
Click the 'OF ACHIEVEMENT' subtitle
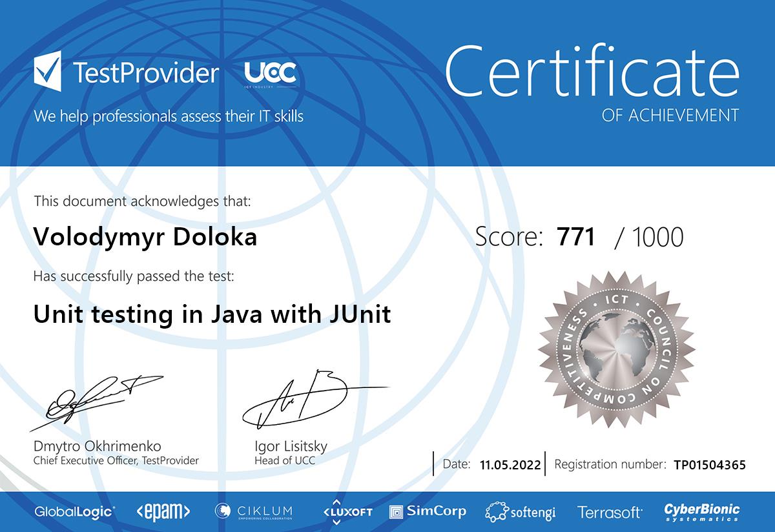tap(670, 116)
